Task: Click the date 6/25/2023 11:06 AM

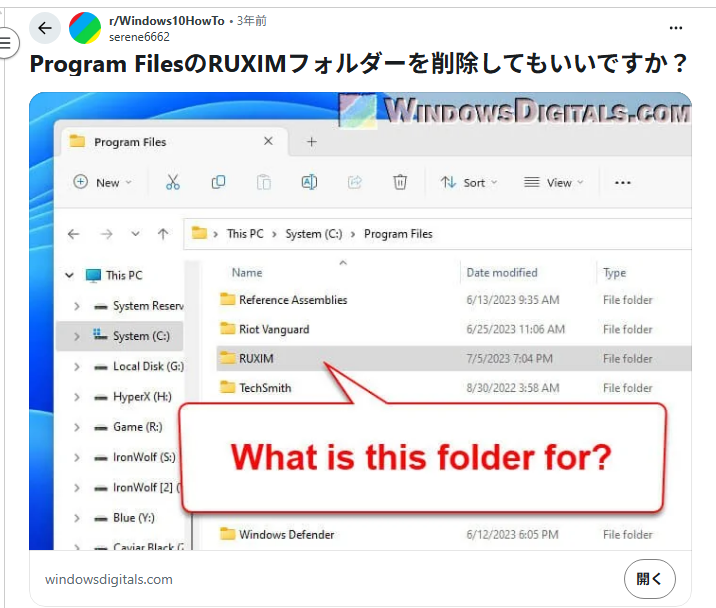Action: coord(516,329)
